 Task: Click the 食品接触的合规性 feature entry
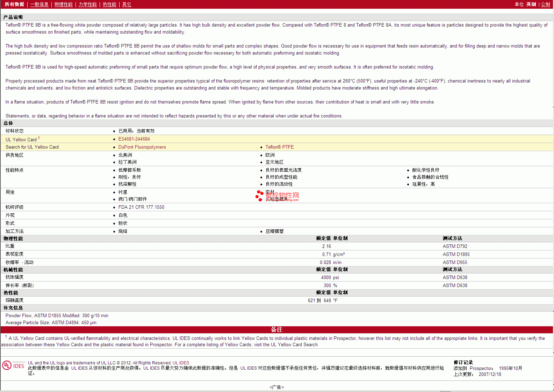430,177
